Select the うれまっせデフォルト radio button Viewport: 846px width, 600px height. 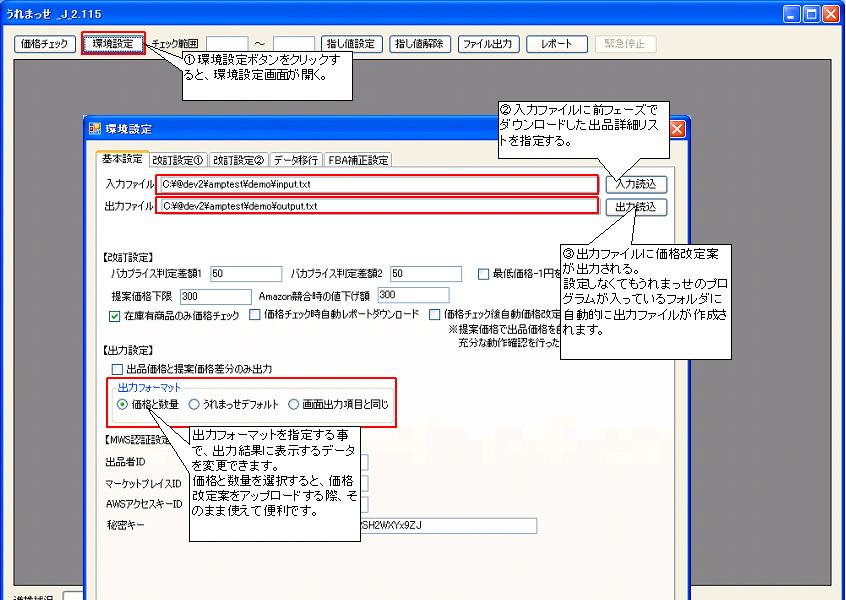pos(195,405)
